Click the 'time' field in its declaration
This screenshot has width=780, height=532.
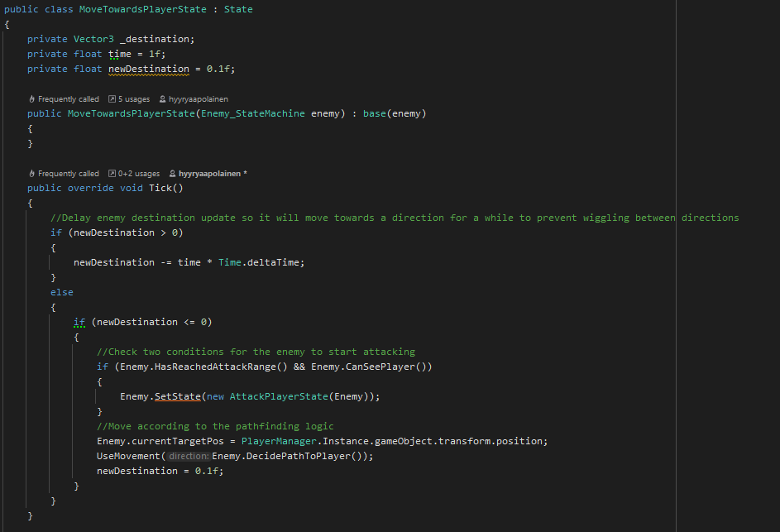(120, 54)
